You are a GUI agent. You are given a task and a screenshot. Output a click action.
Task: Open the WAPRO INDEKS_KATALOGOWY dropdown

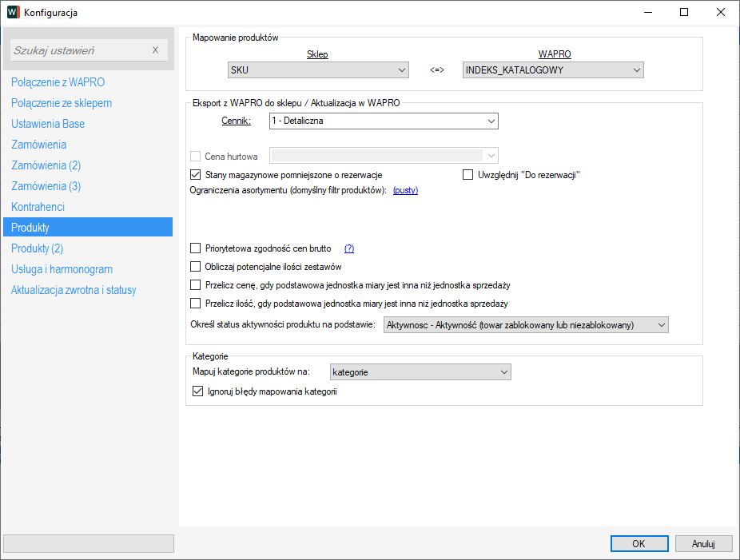(553, 70)
